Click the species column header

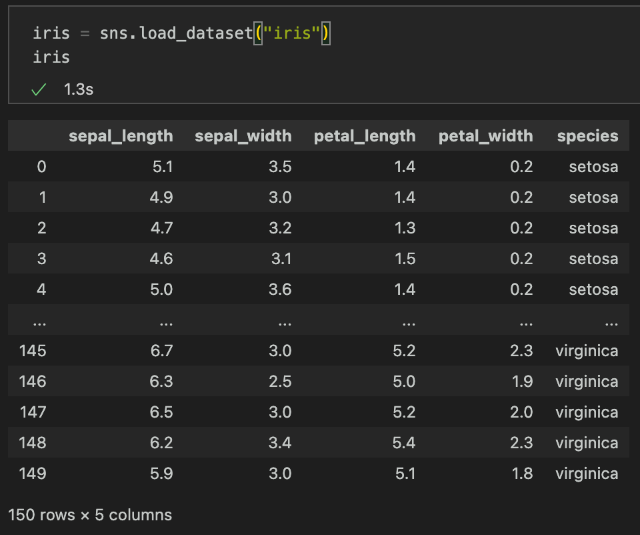click(x=588, y=136)
